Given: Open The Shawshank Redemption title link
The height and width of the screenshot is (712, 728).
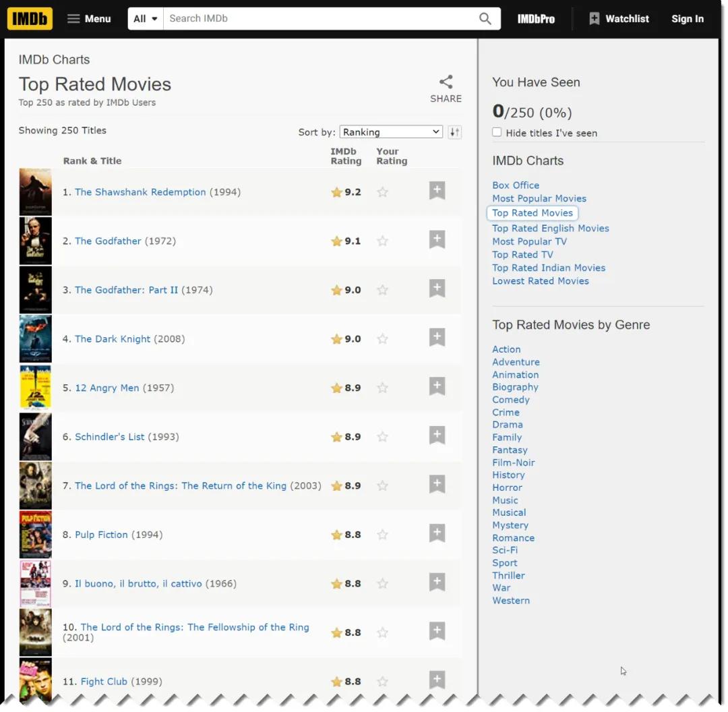Looking at the screenshot, I should (x=140, y=192).
